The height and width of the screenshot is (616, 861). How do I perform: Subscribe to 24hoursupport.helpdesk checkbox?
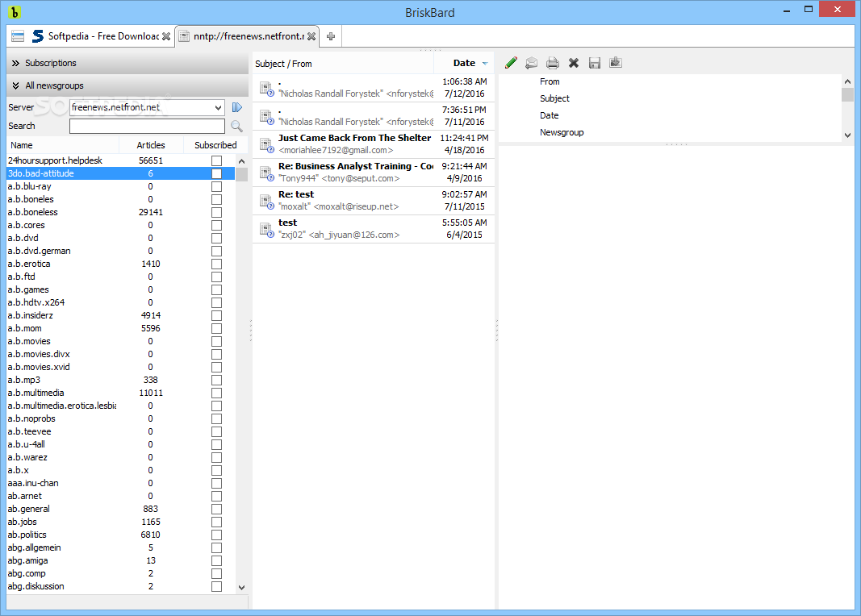217,160
